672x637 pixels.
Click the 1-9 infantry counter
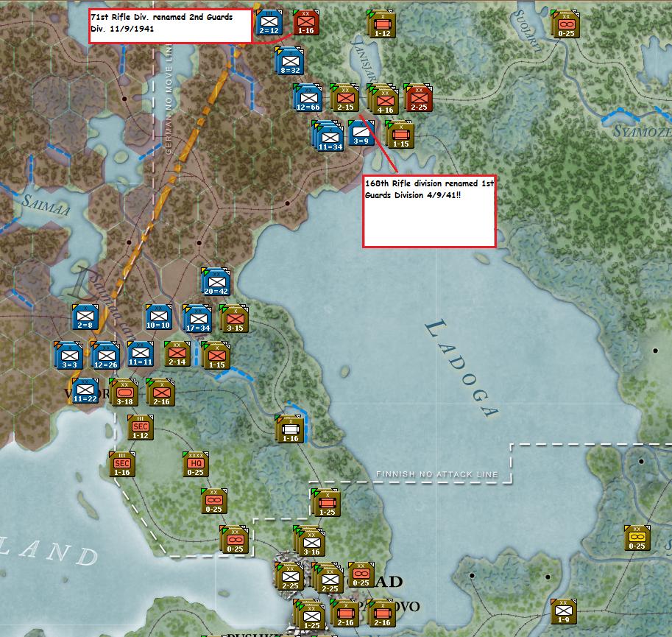tap(564, 612)
